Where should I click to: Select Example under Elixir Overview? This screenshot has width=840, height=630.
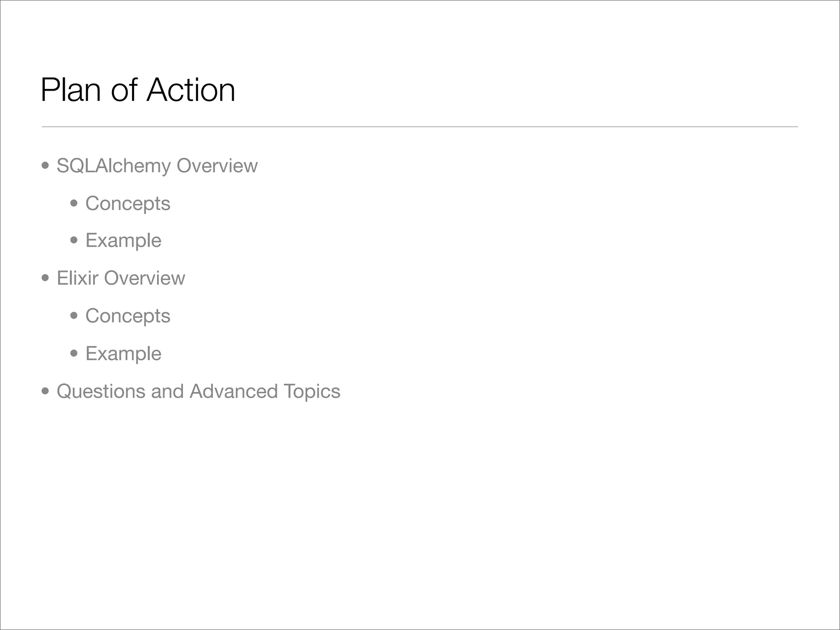pos(123,354)
